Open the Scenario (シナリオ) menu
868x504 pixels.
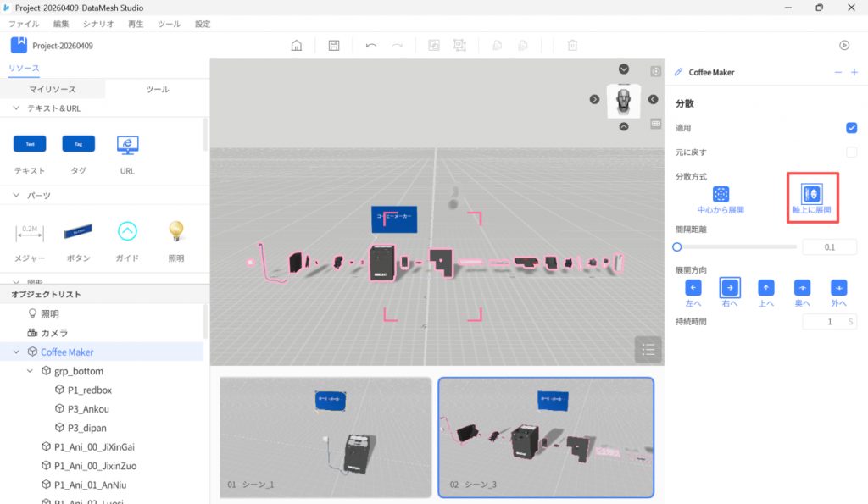click(98, 25)
